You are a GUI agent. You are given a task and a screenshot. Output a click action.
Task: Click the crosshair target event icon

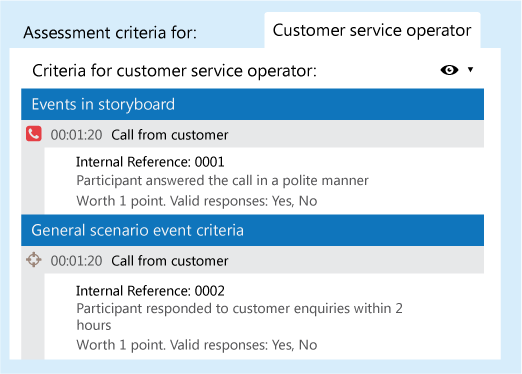pos(34,260)
